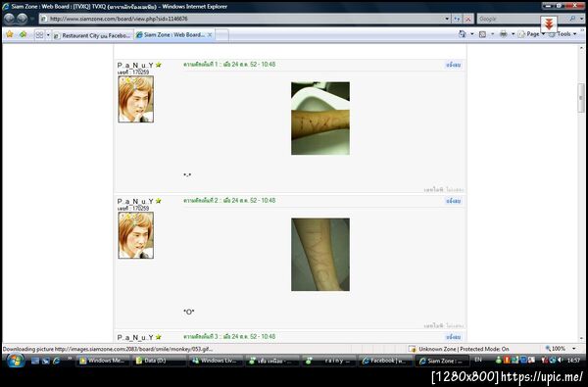Open the arm photo in reply 1

[x=320, y=119]
